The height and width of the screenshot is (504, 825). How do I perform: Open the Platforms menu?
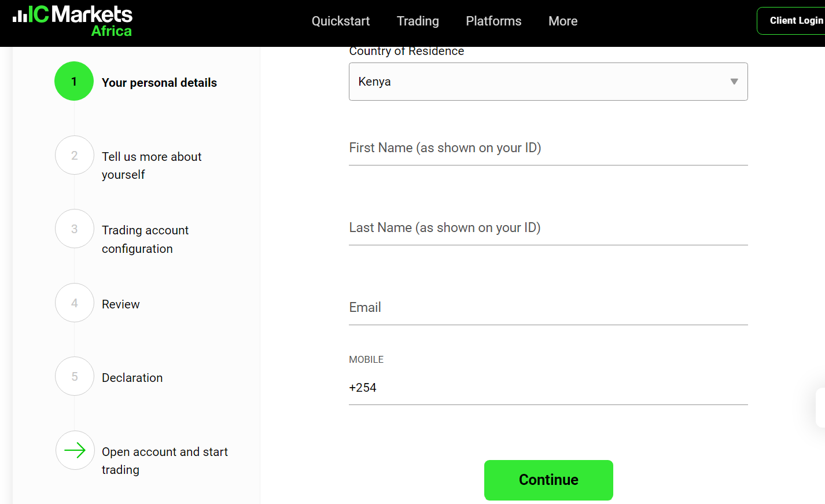pyautogui.click(x=493, y=21)
